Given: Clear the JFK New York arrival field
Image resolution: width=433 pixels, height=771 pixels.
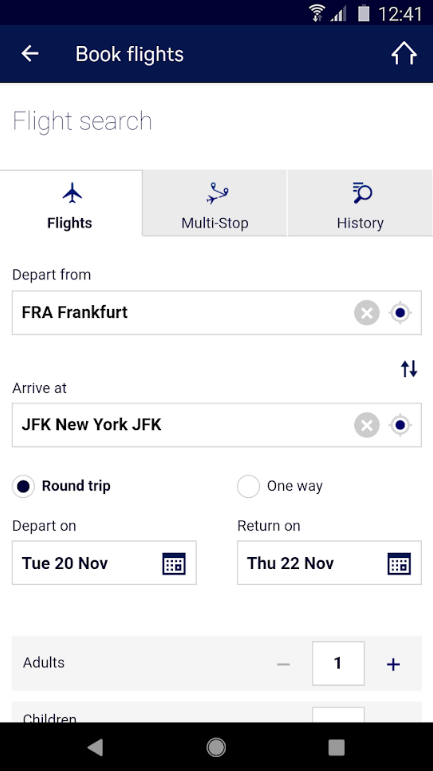Looking at the screenshot, I should [x=367, y=425].
